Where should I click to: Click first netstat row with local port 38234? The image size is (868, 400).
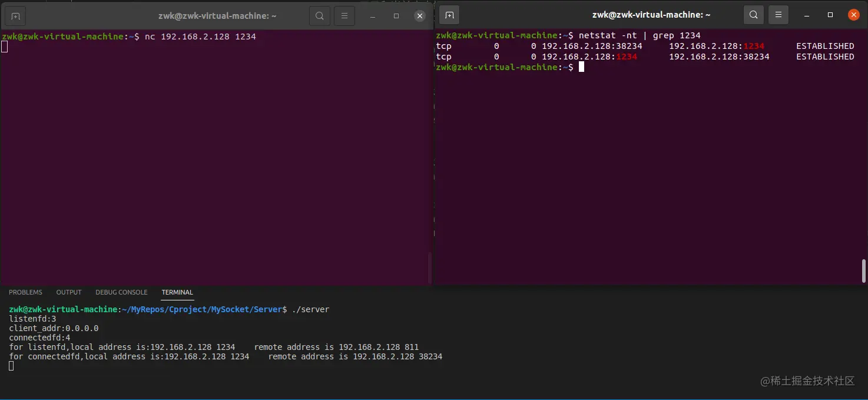point(645,46)
